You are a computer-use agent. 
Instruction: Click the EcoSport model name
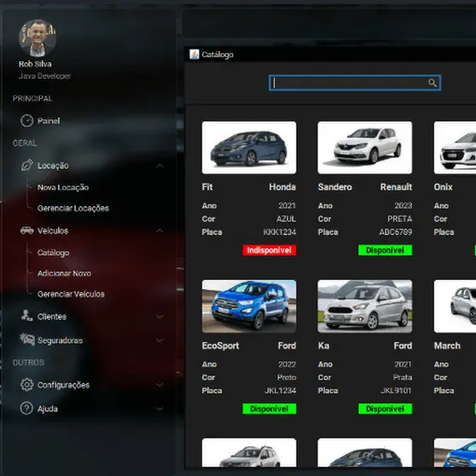pos(221,346)
